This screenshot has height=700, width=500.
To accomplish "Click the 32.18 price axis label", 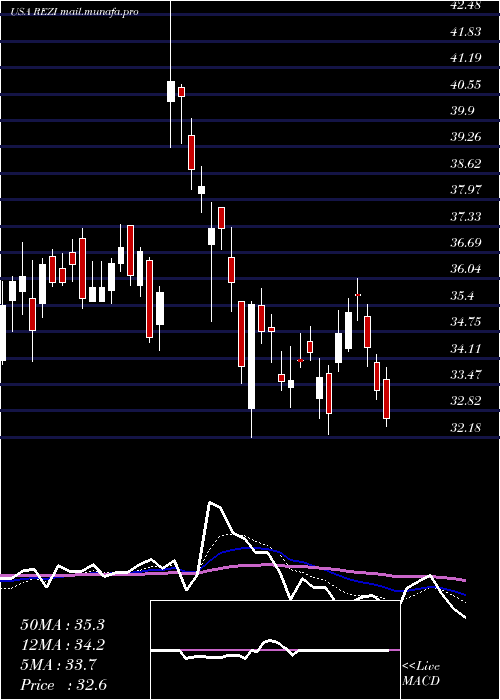I will point(466,428).
